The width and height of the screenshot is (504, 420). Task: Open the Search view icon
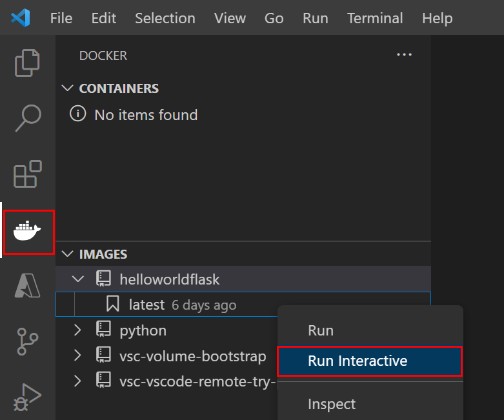click(x=28, y=118)
